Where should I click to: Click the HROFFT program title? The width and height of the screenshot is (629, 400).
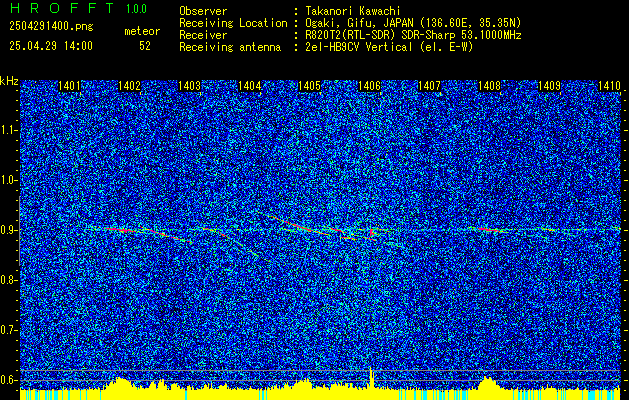(61, 8)
